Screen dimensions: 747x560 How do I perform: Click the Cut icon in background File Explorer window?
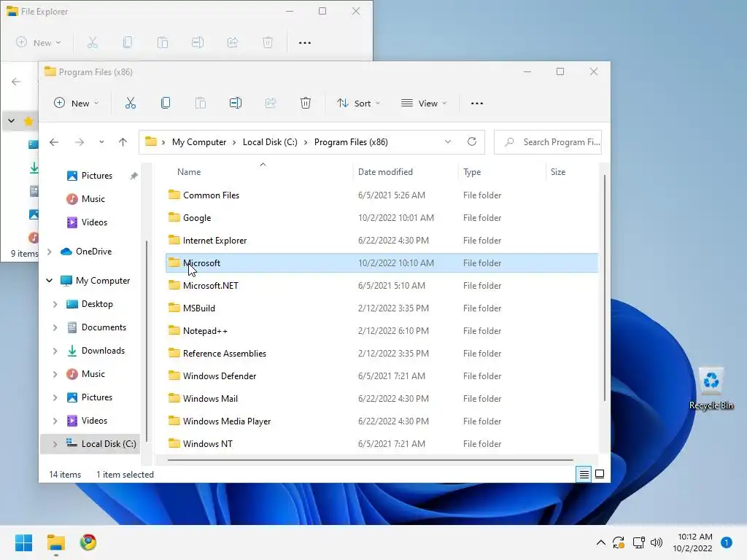93,42
